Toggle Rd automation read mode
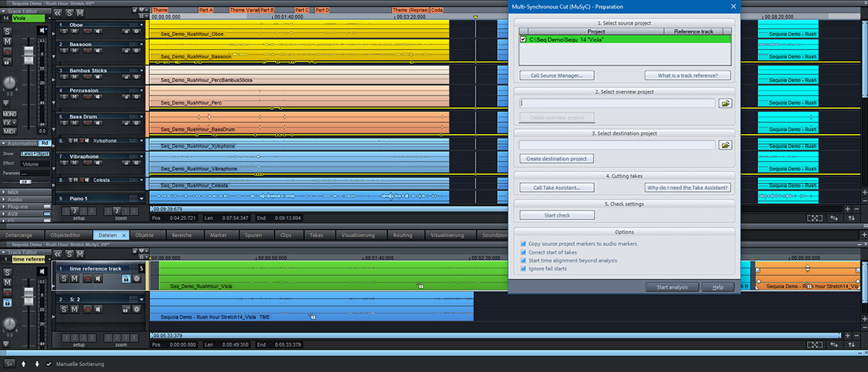Screen dimensions: 868x372 (45, 143)
